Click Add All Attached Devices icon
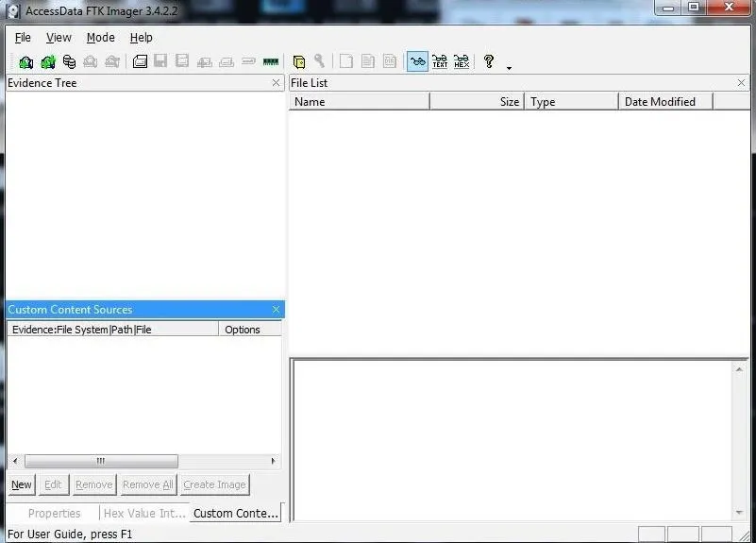The width and height of the screenshot is (756, 543). click(x=48, y=61)
